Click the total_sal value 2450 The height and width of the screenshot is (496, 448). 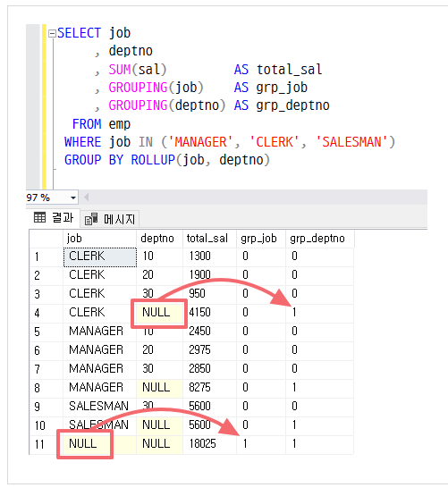click(209, 332)
